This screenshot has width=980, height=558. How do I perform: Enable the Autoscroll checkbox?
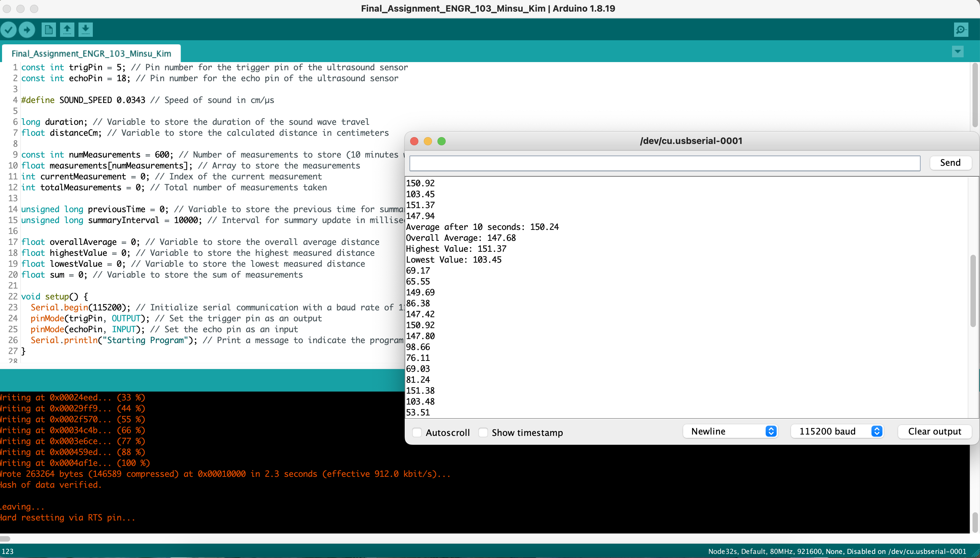tap(417, 432)
